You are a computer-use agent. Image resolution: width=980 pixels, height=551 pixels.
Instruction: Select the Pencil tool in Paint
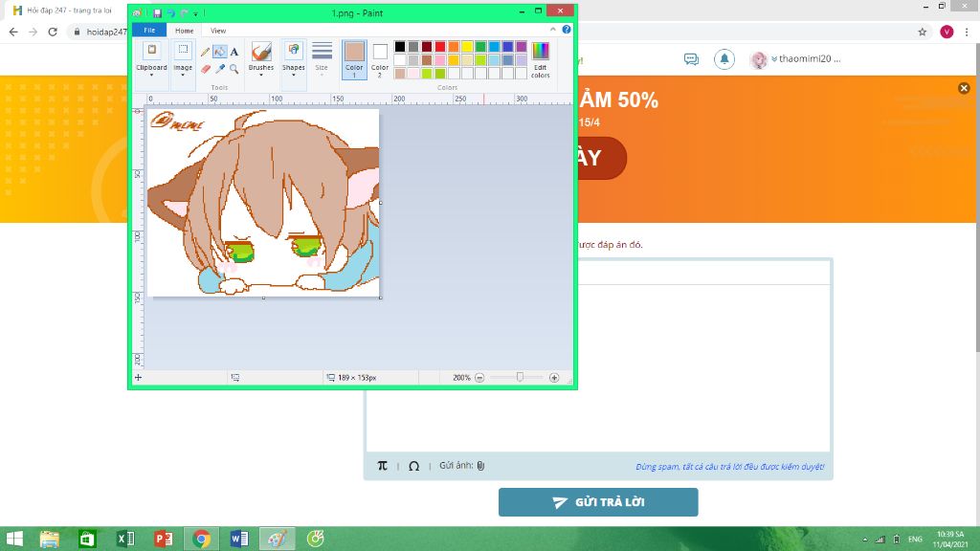point(205,52)
